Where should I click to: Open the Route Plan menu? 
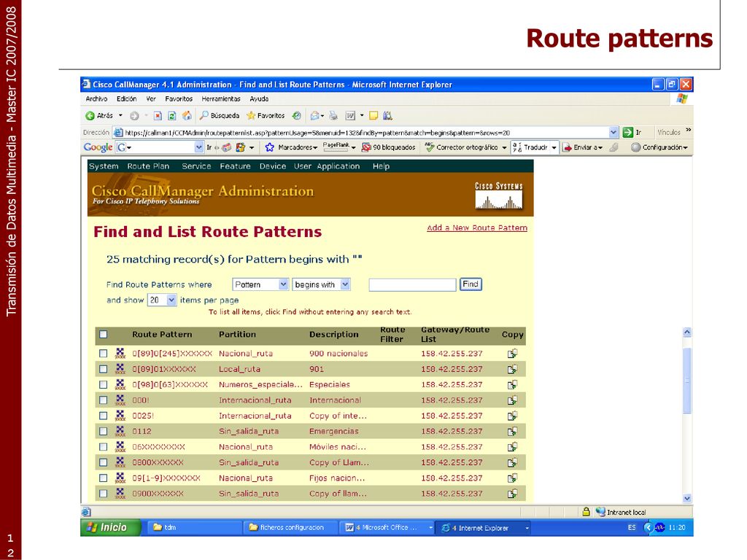(148, 166)
